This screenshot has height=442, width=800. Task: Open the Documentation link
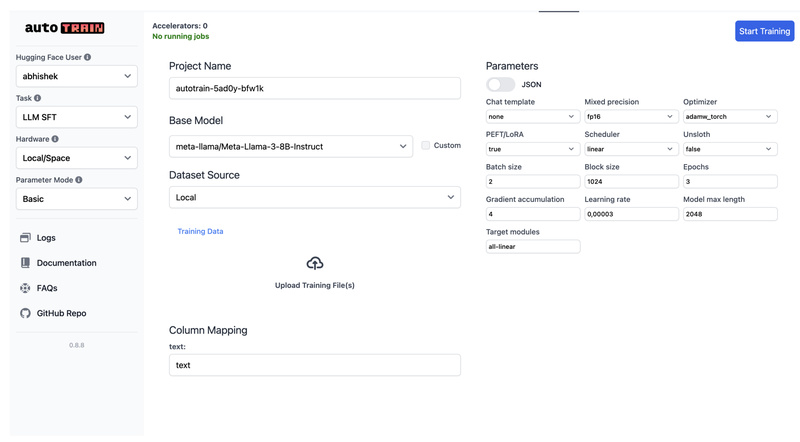66,263
